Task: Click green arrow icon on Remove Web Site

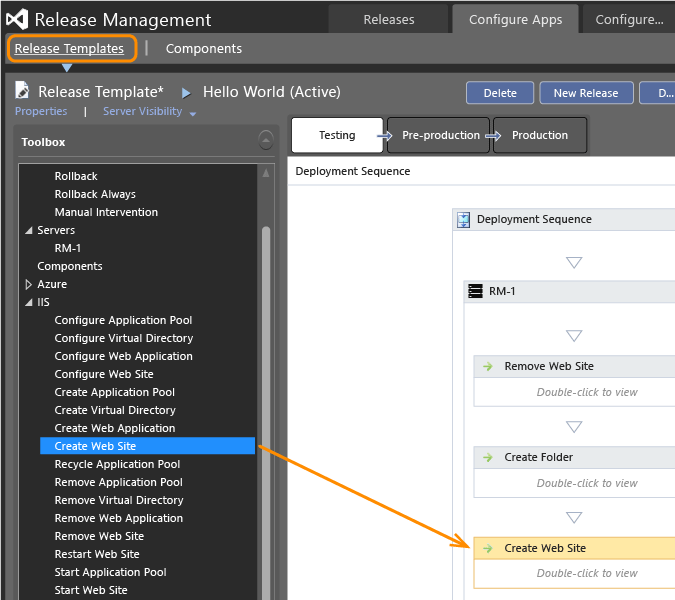Action: (488, 366)
